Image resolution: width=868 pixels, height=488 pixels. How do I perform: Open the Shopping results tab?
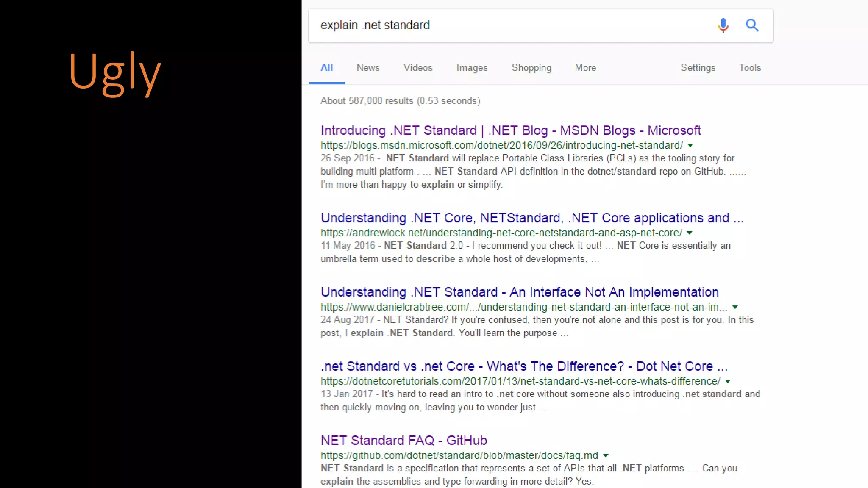point(531,68)
